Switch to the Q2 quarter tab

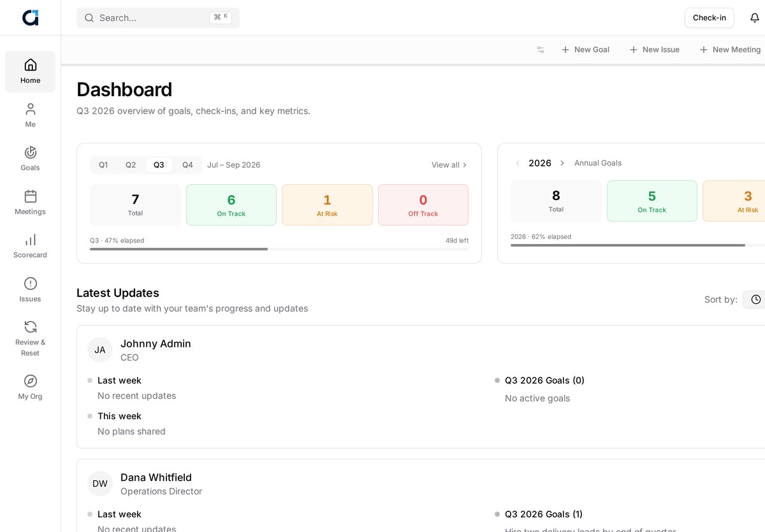131,165
